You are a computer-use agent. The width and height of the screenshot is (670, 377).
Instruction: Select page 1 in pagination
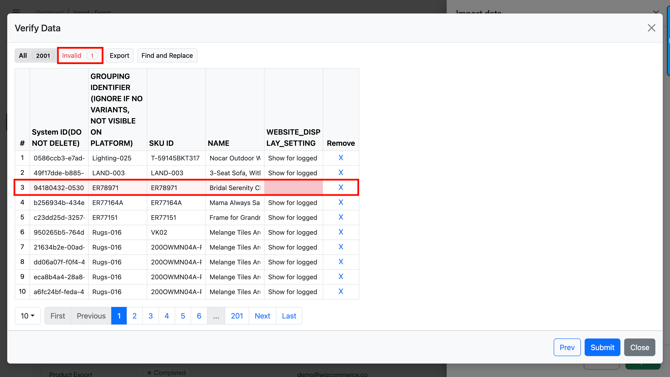pyautogui.click(x=119, y=316)
